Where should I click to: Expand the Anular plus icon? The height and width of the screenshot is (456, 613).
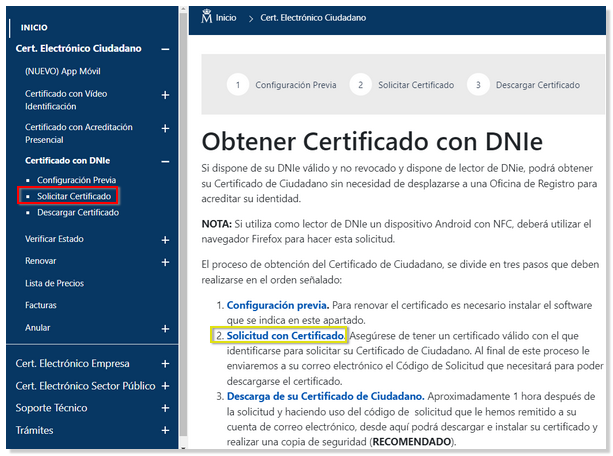(165, 328)
